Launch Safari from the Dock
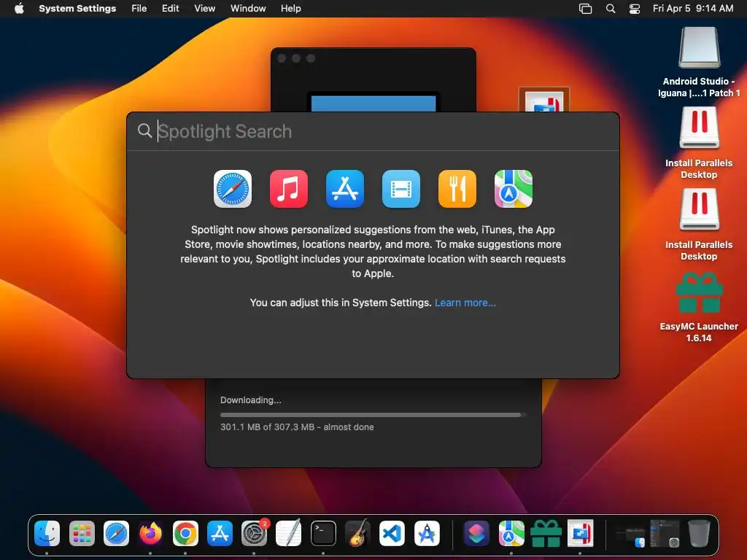747x560 pixels. [x=116, y=533]
